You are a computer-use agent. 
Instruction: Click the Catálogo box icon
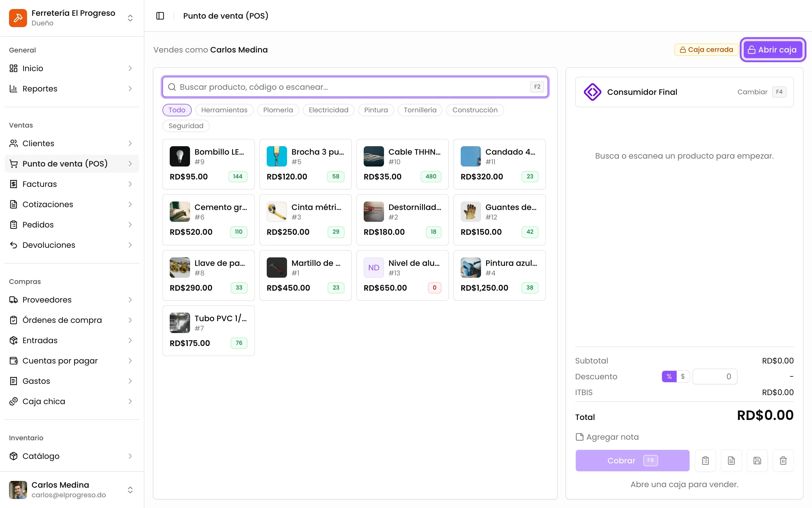[x=14, y=456]
